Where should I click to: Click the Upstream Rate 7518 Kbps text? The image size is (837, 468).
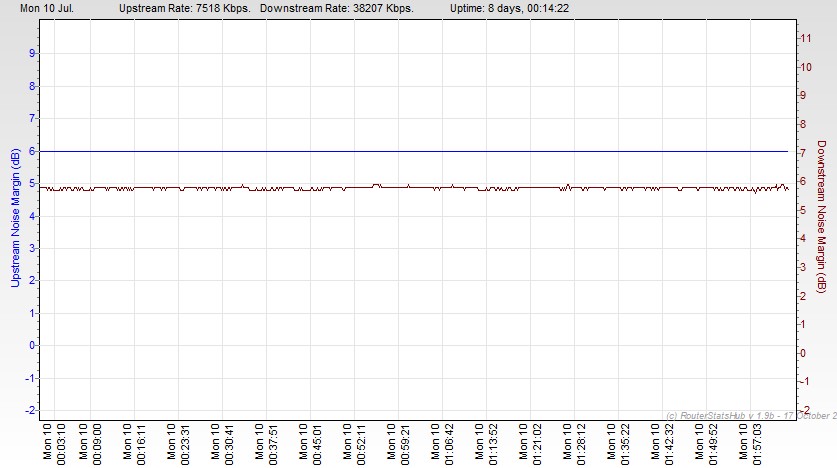(184, 7)
